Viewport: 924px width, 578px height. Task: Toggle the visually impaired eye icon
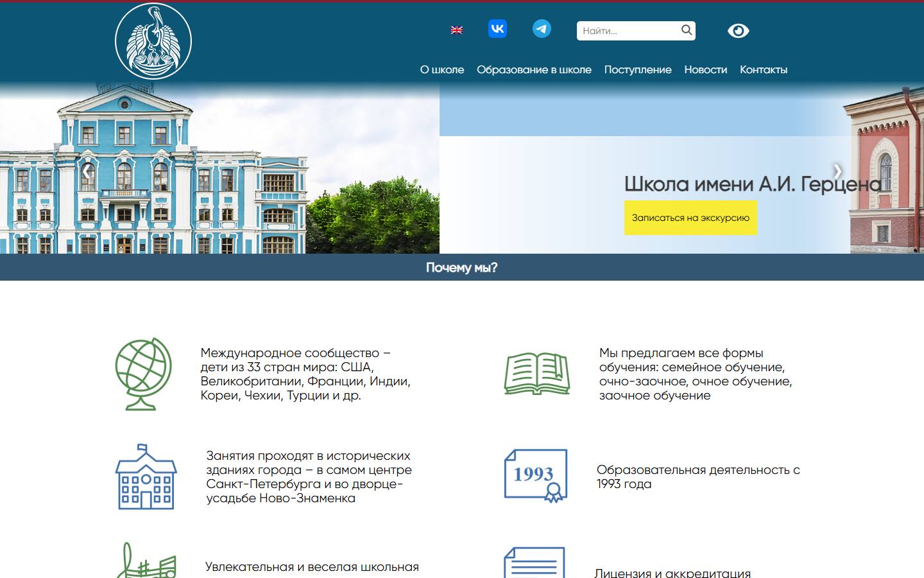[739, 31]
